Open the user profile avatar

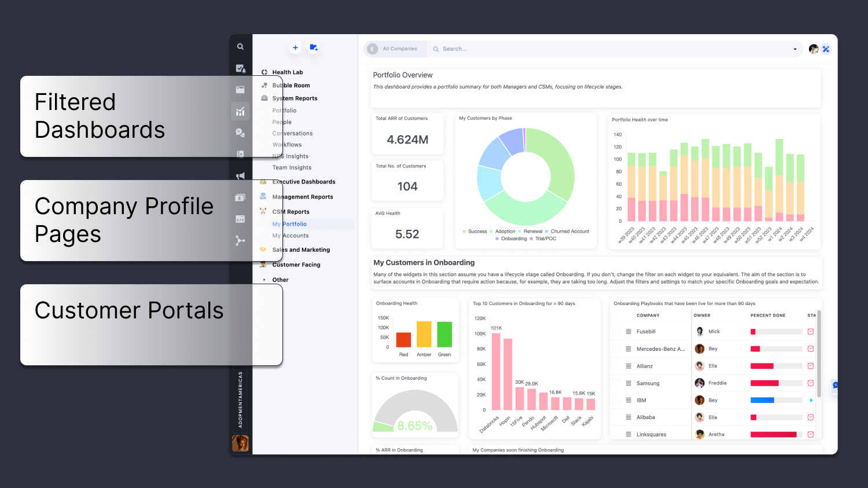pos(814,49)
